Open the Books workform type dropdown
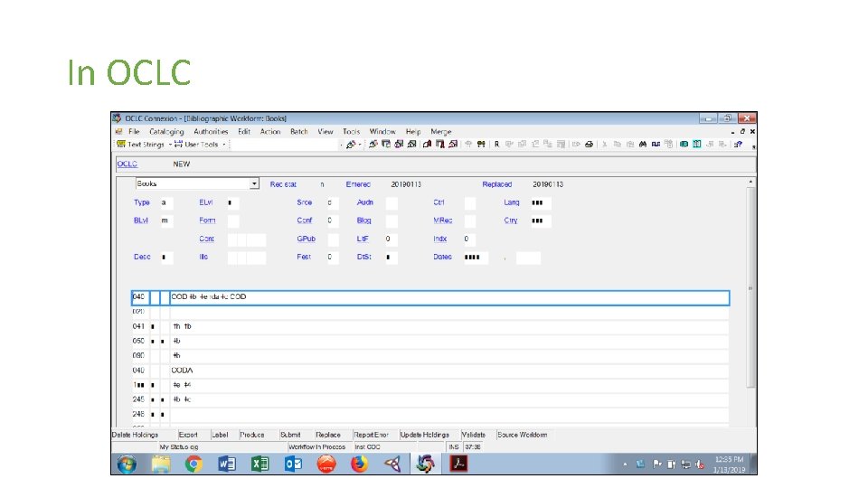The height and width of the screenshot is (488, 868). [x=254, y=183]
